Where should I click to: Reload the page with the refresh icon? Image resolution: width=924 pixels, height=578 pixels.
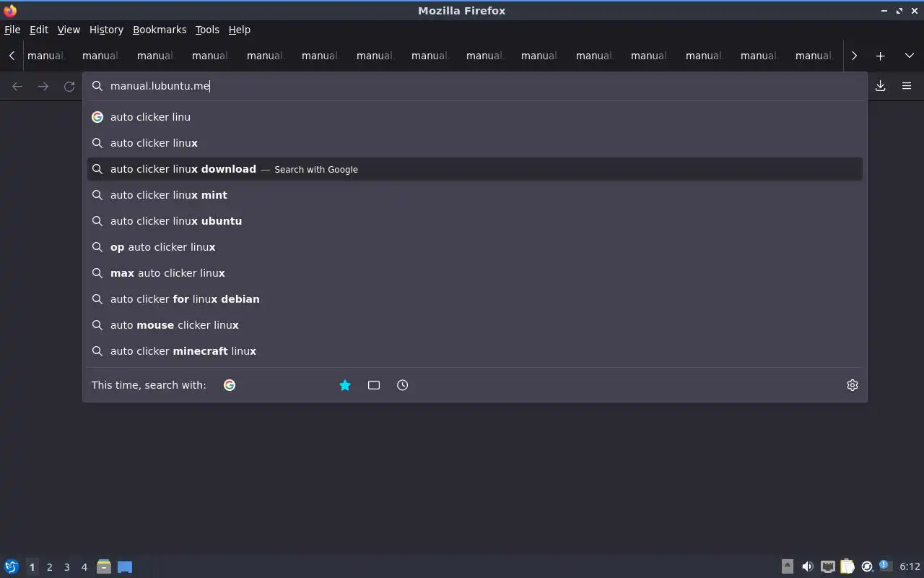tap(69, 86)
